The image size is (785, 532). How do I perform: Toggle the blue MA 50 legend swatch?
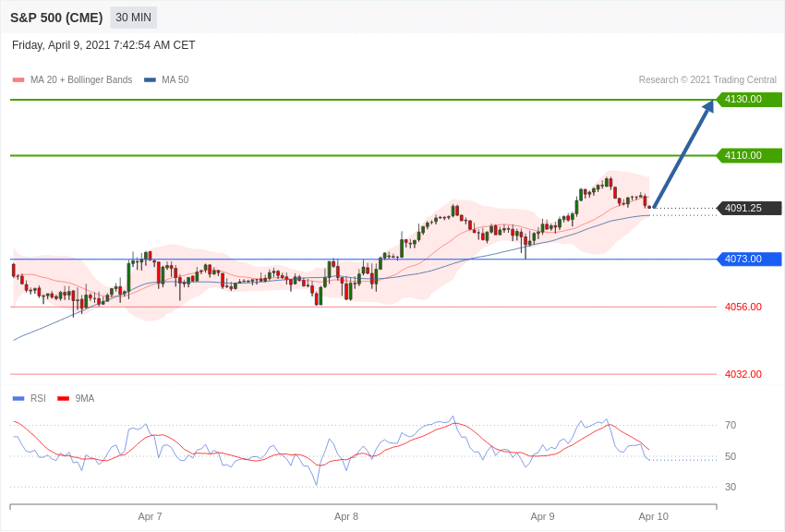click(x=151, y=80)
